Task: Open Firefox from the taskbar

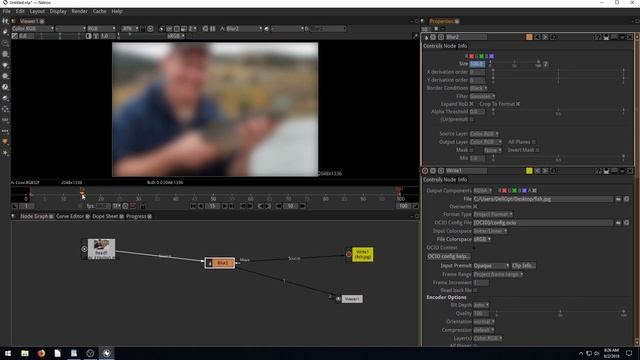Action: click(41, 353)
